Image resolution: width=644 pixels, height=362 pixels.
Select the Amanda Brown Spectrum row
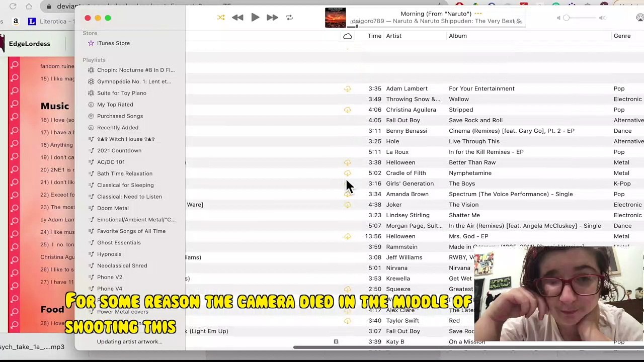[x=415, y=194]
